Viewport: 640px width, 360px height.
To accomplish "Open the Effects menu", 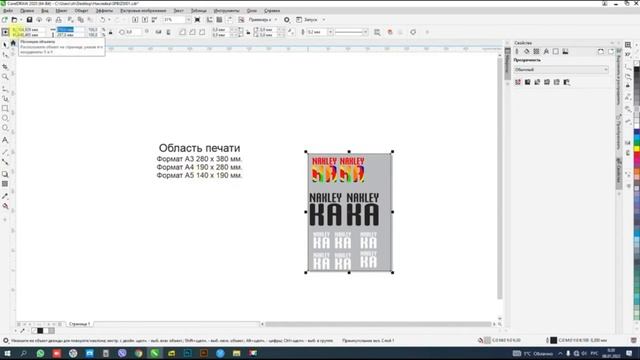I will pyautogui.click(x=104, y=11).
